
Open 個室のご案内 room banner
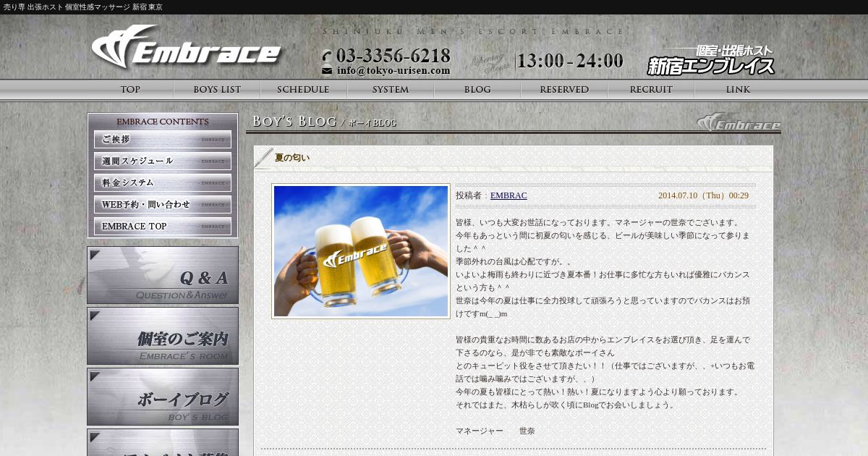coord(163,336)
